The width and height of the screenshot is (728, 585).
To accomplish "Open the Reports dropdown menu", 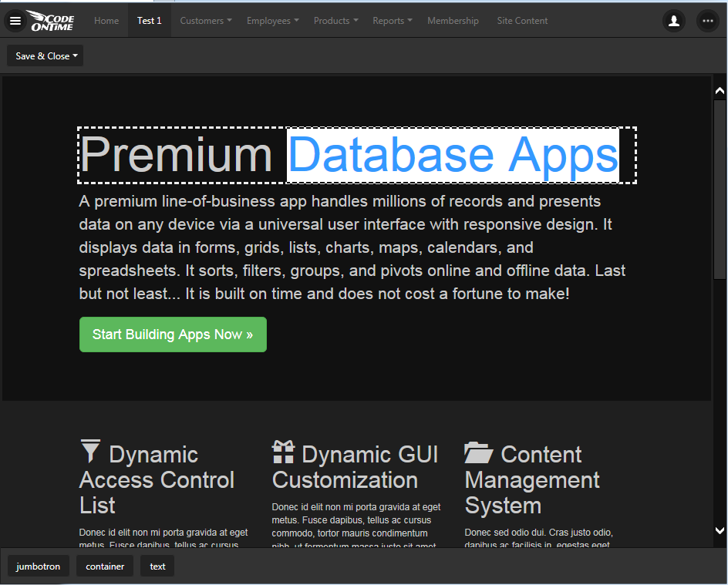I will click(392, 21).
